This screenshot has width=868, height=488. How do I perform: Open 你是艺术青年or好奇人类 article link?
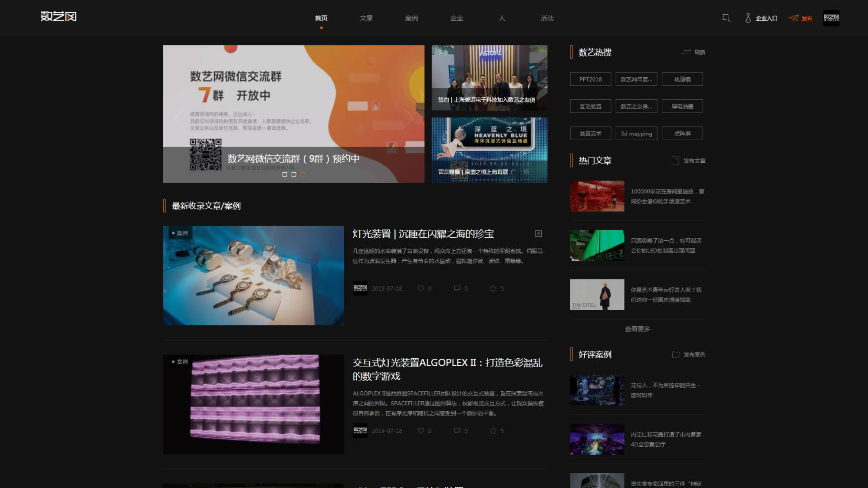coord(666,295)
